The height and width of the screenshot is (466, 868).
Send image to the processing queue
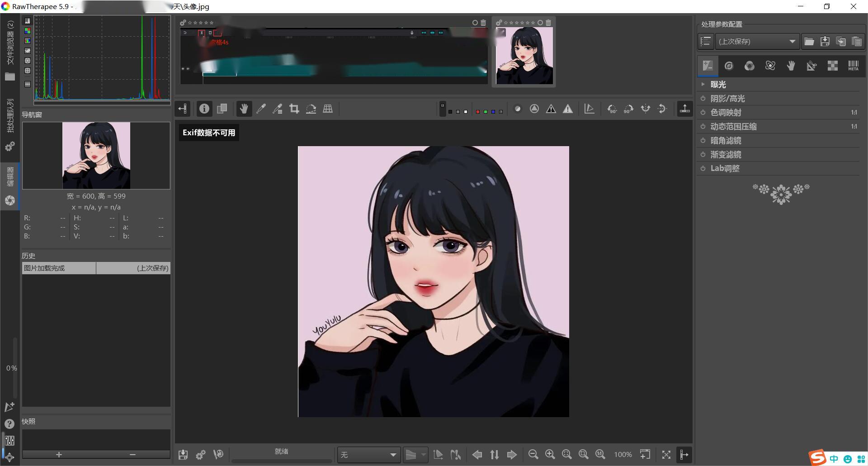(201, 455)
